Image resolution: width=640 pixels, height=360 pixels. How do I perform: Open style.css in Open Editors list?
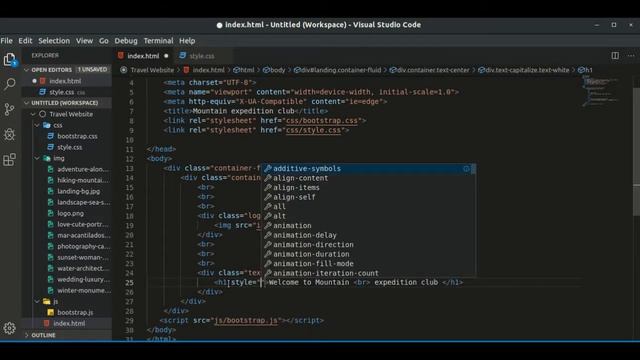[67, 92]
